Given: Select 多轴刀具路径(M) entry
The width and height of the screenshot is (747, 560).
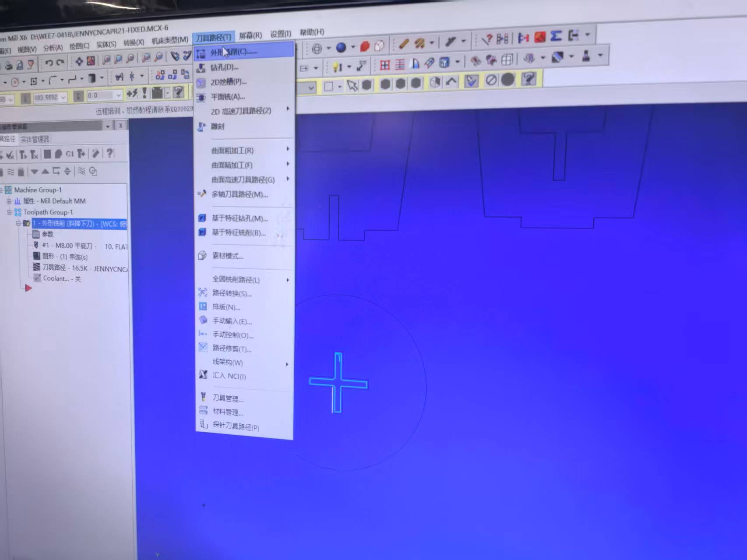Looking at the screenshot, I should click(244, 194).
